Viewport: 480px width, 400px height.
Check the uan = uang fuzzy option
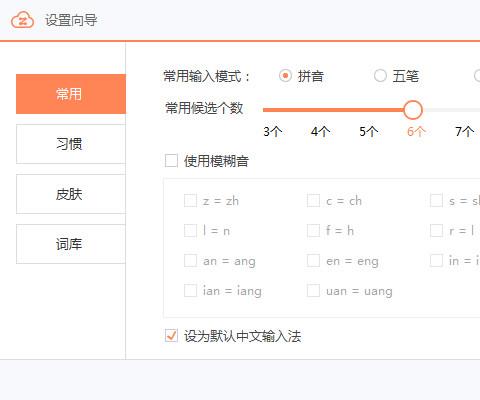coord(313,291)
